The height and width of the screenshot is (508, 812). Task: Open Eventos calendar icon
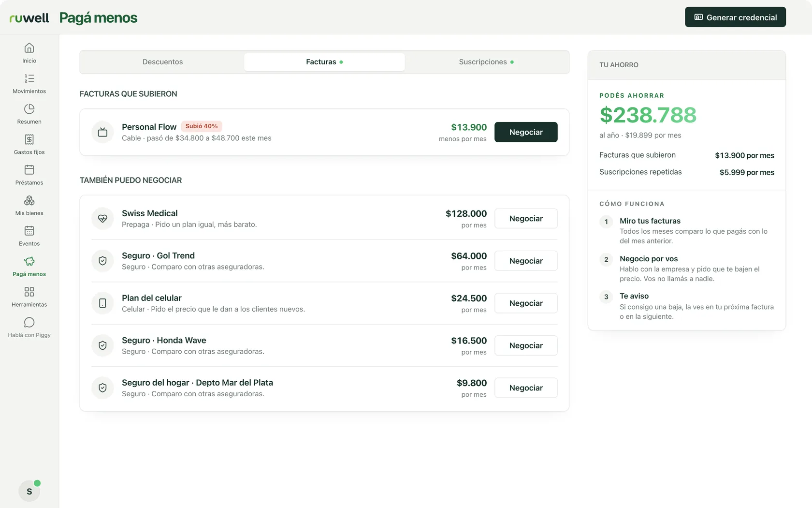(29, 231)
